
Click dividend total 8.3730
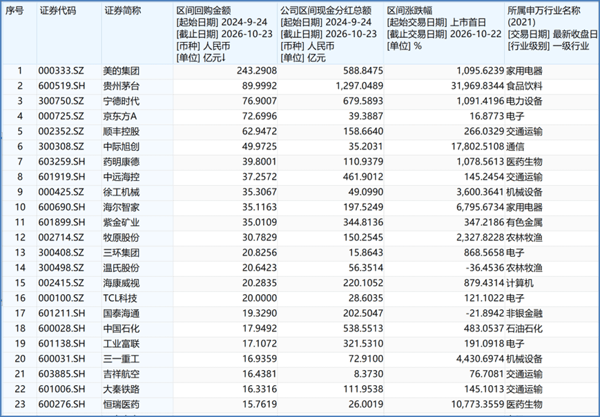[368, 374]
